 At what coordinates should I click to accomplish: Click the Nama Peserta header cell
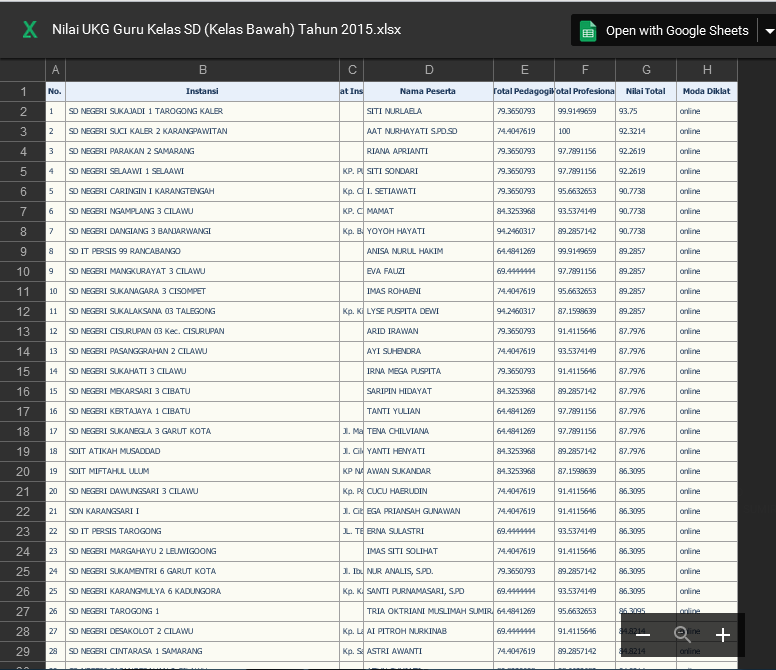[x=429, y=92]
